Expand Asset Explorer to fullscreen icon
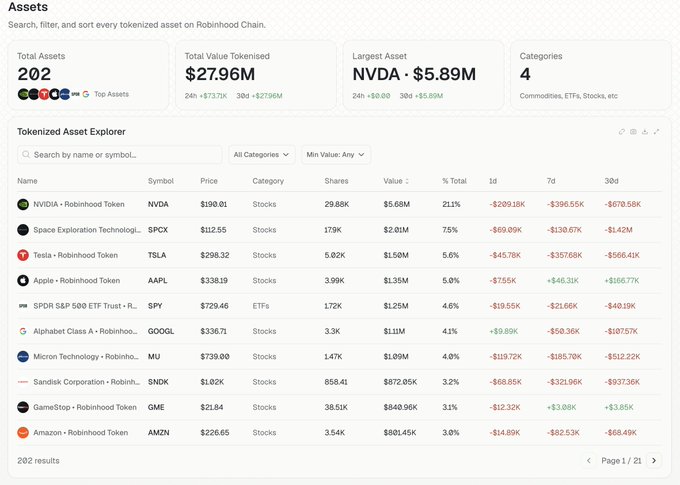Image resolution: width=680 pixels, height=485 pixels. coord(657,131)
